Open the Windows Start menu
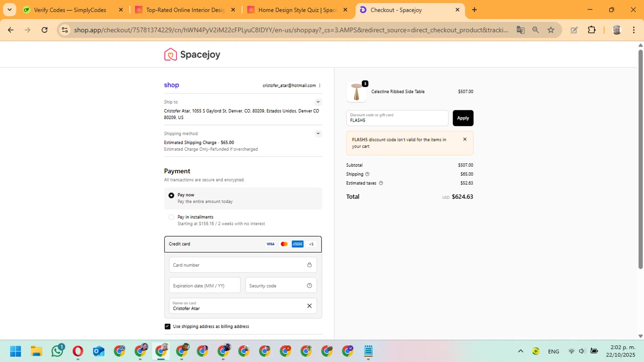This screenshot has height=362, width=644. pos(15,351)
